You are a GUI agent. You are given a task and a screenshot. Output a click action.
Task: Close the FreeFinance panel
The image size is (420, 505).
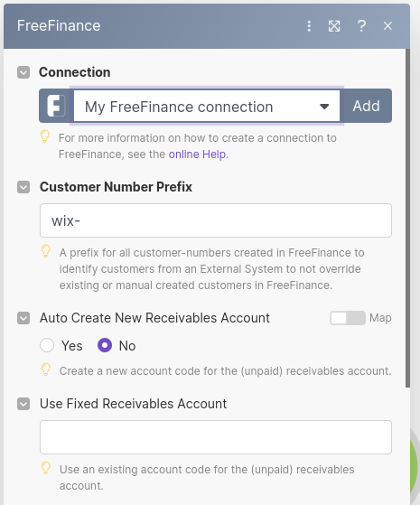[387, 26]
